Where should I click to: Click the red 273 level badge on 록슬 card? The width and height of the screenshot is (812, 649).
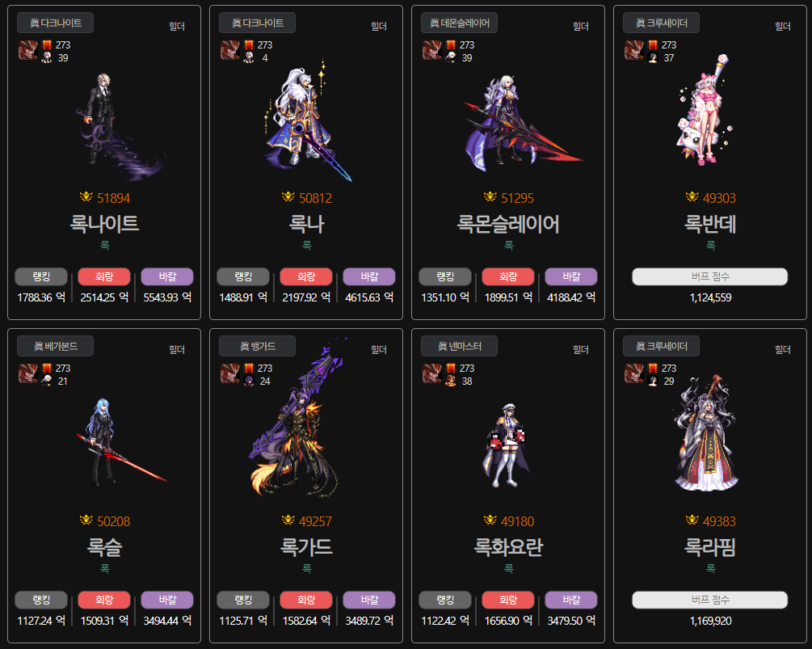point(47,368)
